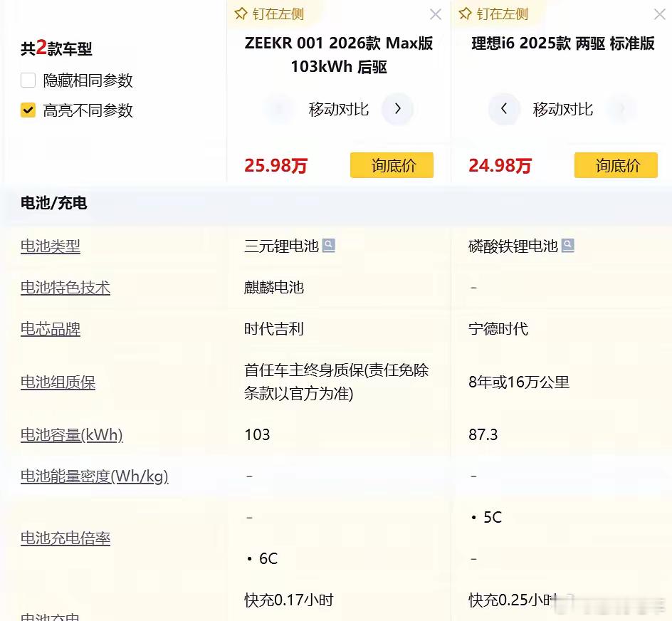Click 时代吉利 cell brand value
This screenshot has width=672, height=621.
274,329
